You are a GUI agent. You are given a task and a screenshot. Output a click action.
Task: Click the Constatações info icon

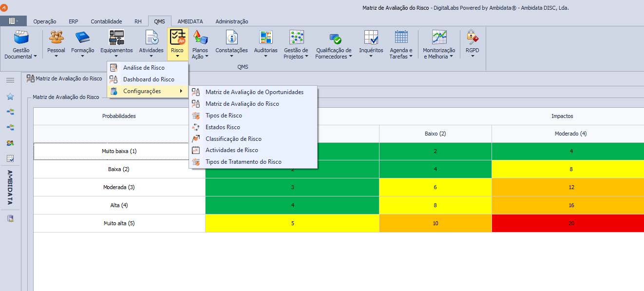click(x=231, y=37)
